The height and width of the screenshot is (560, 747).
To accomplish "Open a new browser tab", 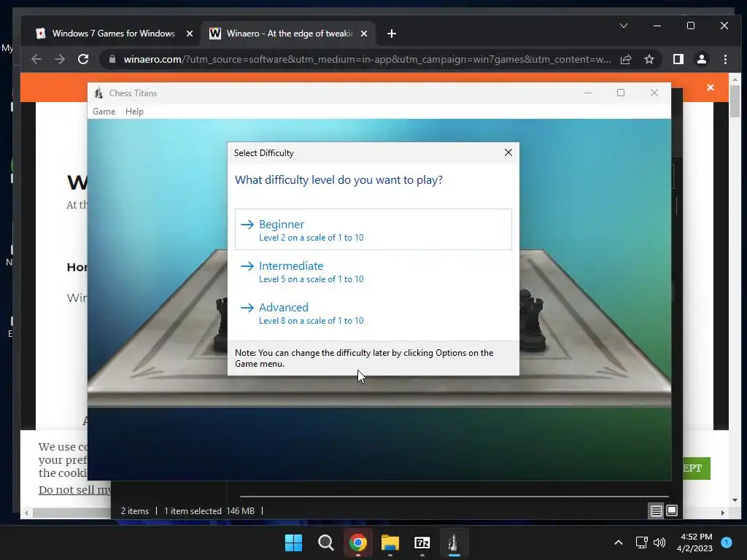I will (392, 34).
